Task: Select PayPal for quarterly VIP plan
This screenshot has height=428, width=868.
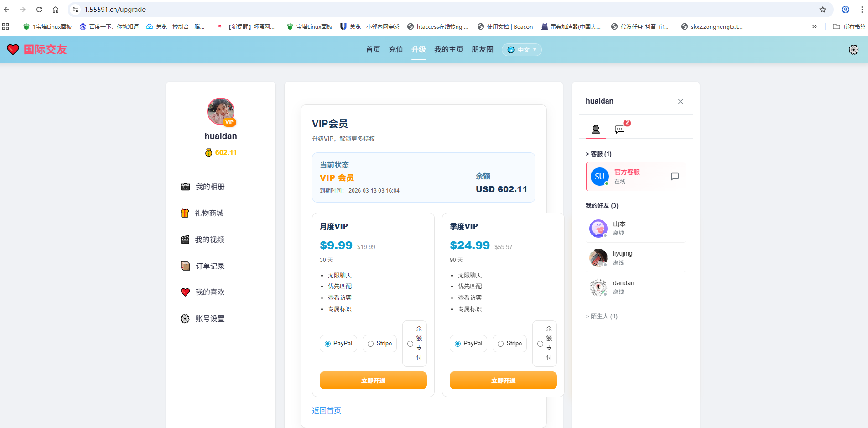Action: coord(457,344)
